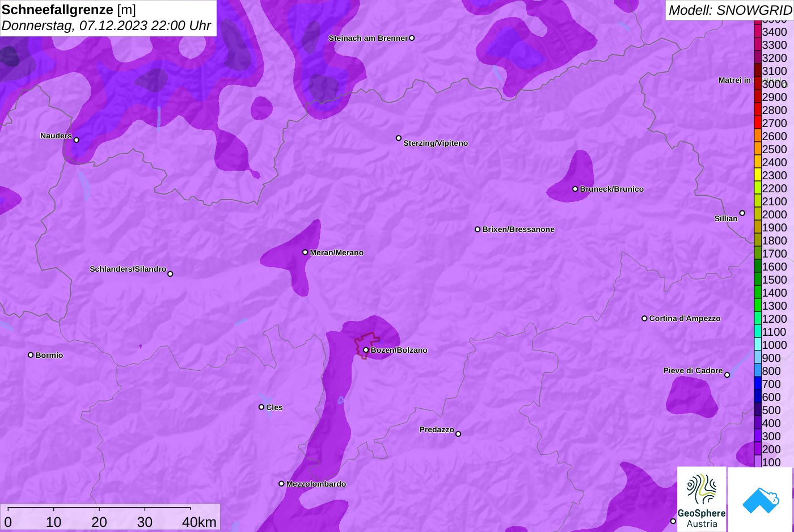Select the Cortina d'Ampezzo marker

tap(644, 318)
